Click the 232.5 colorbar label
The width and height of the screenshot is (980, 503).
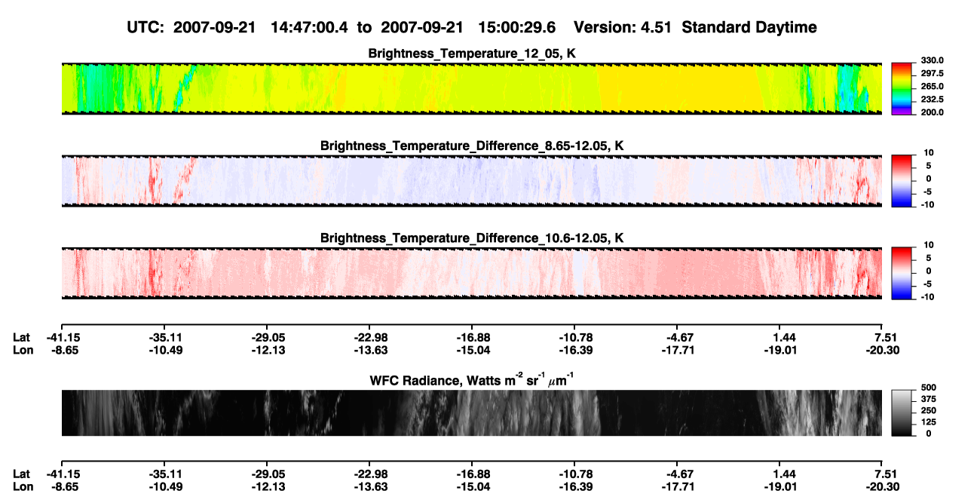[x=933, y=100]
